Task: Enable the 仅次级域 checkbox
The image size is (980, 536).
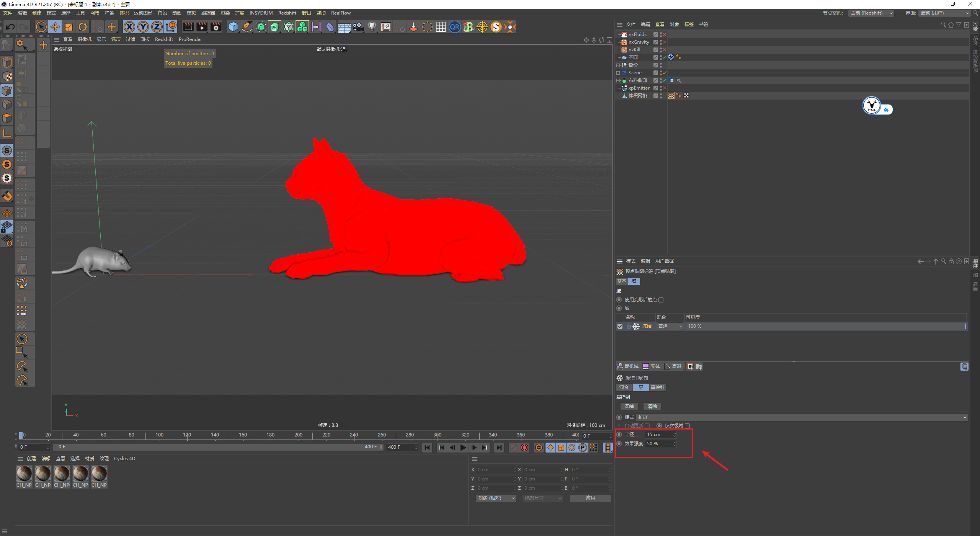Action: click(x=688, y=426)
